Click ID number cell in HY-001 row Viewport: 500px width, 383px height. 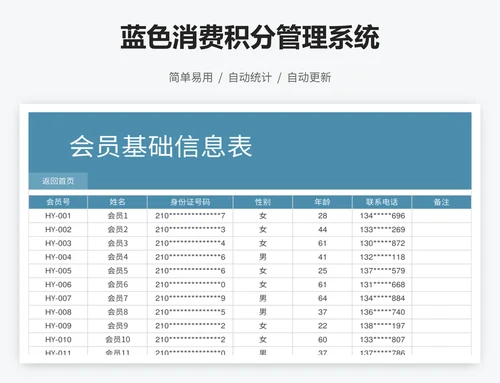(190, 216)
